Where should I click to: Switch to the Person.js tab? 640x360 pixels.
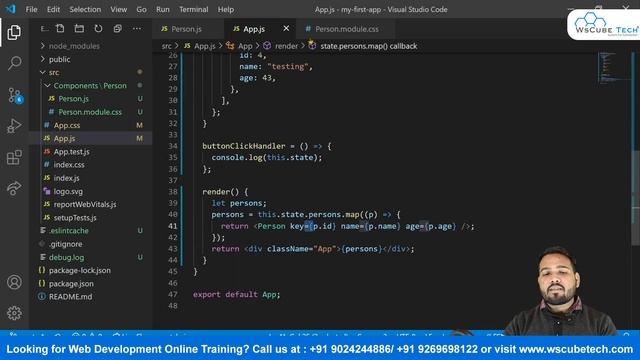[188, 29]
